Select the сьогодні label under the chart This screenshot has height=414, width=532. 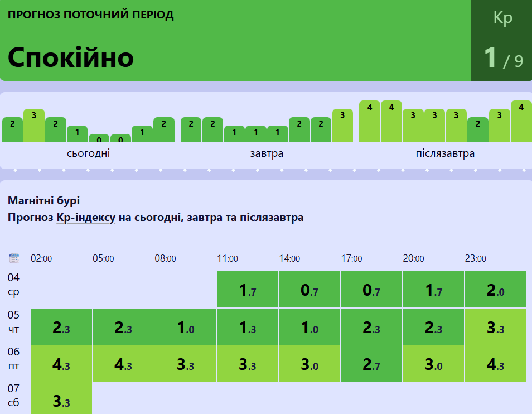(x=88, y=153)
